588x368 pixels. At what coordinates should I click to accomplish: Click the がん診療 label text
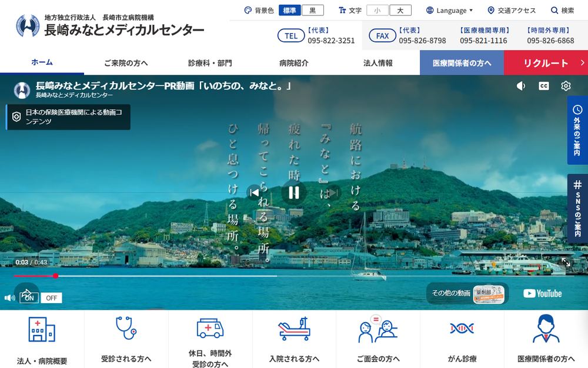[x=462, y=359]
